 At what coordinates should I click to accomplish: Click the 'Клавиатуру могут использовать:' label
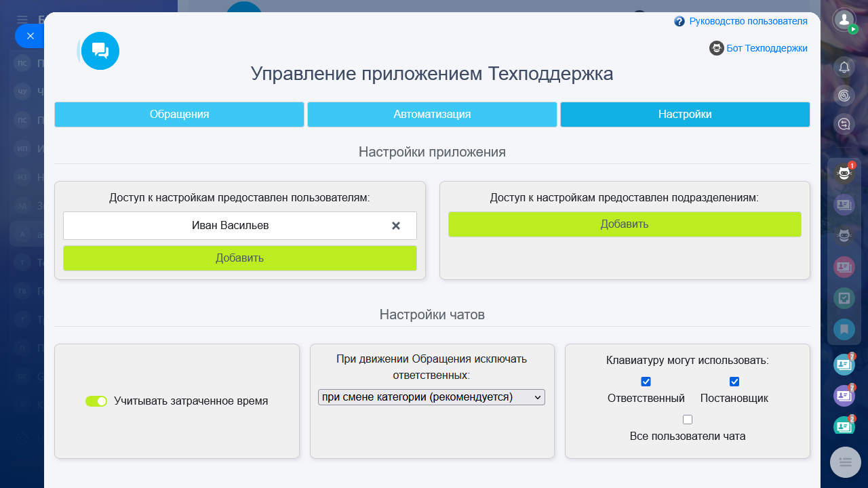(x=688, y=361)
